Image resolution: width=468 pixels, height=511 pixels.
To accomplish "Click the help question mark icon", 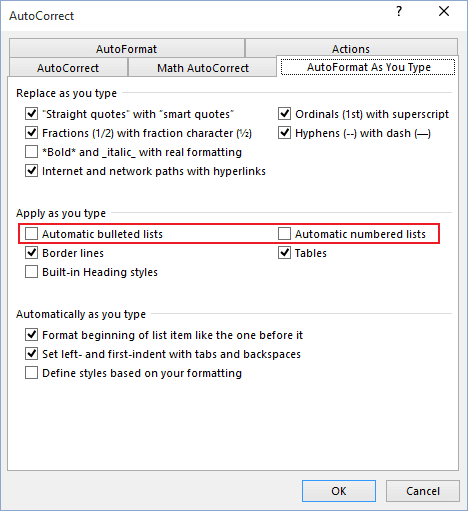I will click(399, 12).
